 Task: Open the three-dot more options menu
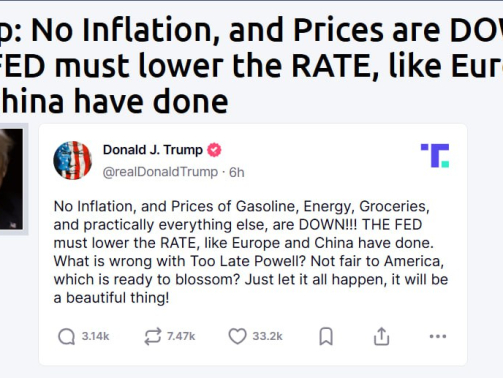click(x=438, y=336)
